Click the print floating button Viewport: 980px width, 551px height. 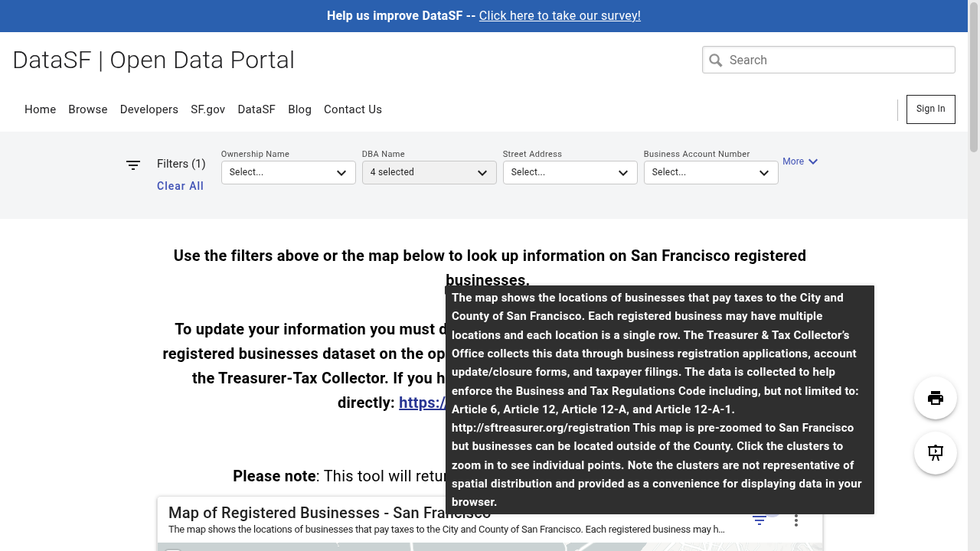pos(936,398)
